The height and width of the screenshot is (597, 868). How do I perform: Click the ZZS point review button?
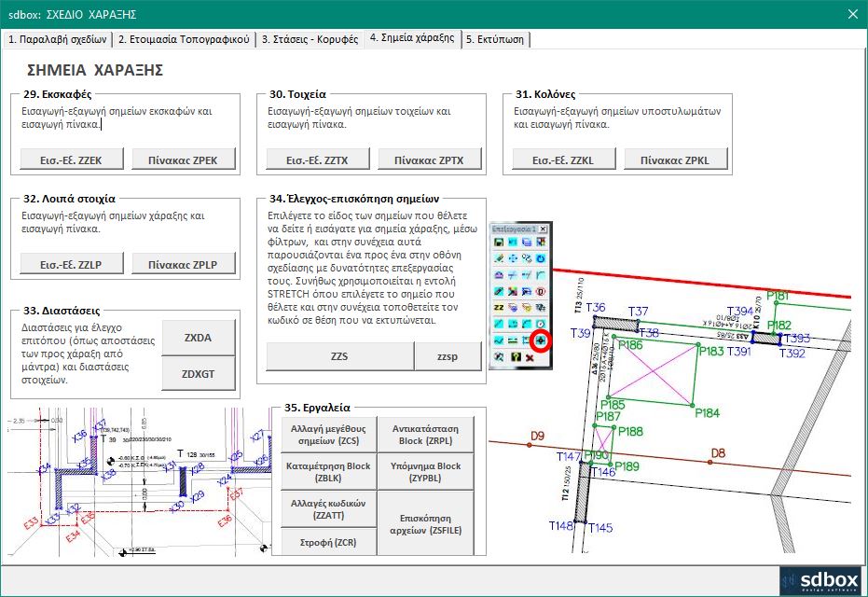340,356
